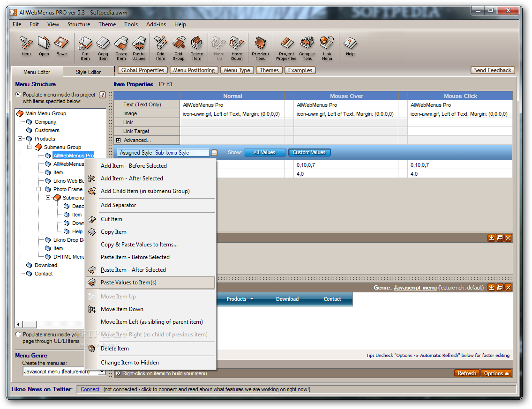The height and width of the screenshot is (409, 532).
Task: Collapse the Photo Frame tree node
Action: pyautogui.click(x=39, y=189)
